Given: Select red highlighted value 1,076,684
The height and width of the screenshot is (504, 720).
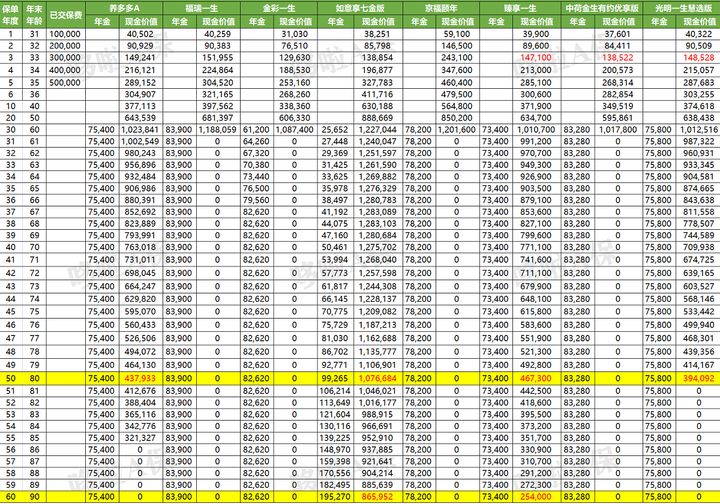Looking at the screenshot, I should (x=377, y=379).
